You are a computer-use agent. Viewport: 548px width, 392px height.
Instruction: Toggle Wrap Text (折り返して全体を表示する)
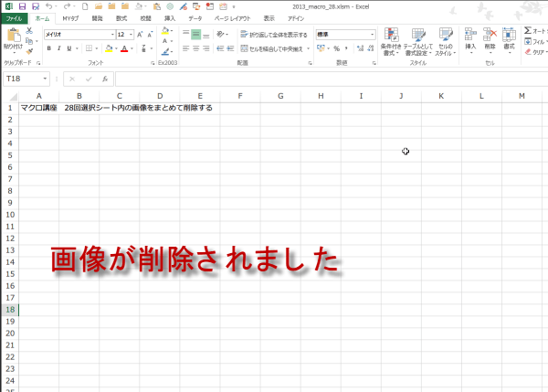click(x=274, y=35)
